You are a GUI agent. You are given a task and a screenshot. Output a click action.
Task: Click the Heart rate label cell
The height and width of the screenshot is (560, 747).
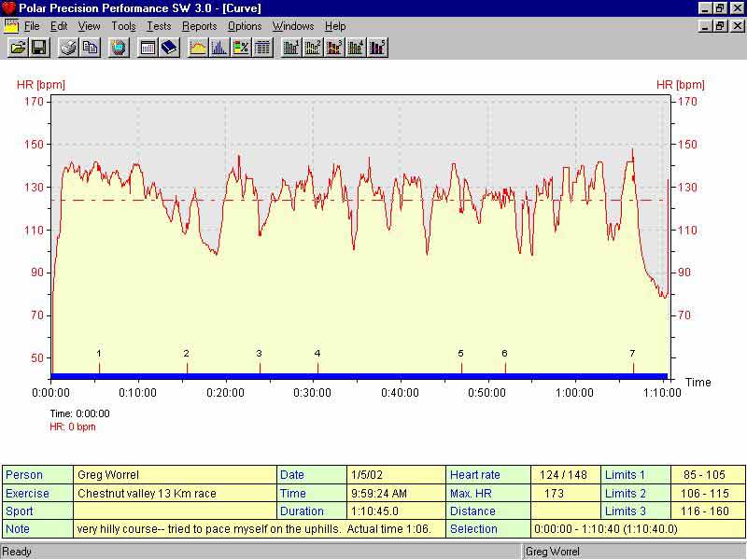488,475
